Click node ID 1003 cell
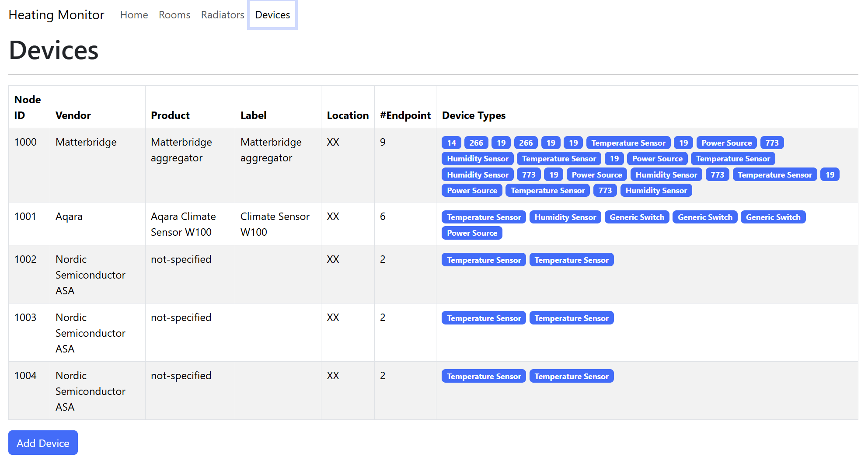The height and width of the screenshot is (464, 868). click(25, 317)
